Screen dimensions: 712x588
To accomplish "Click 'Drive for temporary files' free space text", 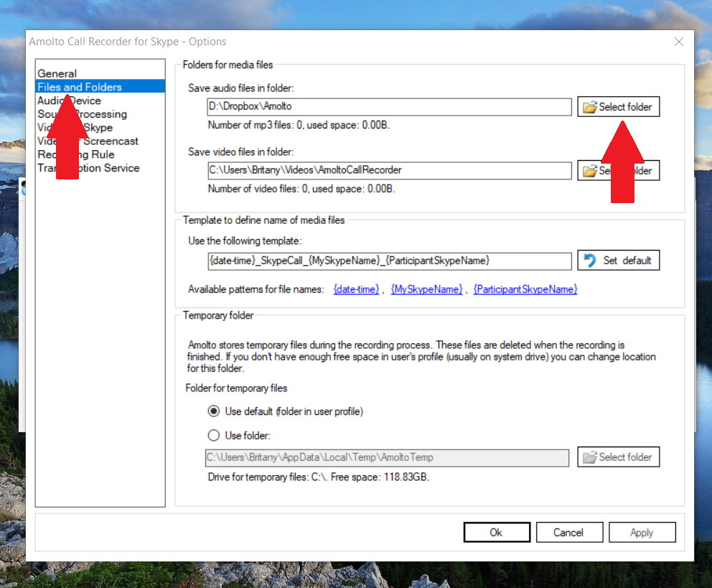I will tap(318, 477).
